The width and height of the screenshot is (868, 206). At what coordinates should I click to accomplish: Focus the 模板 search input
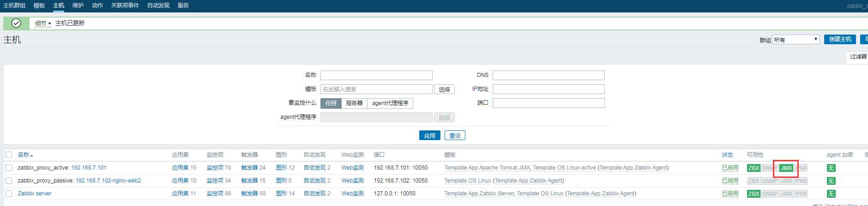376,89
